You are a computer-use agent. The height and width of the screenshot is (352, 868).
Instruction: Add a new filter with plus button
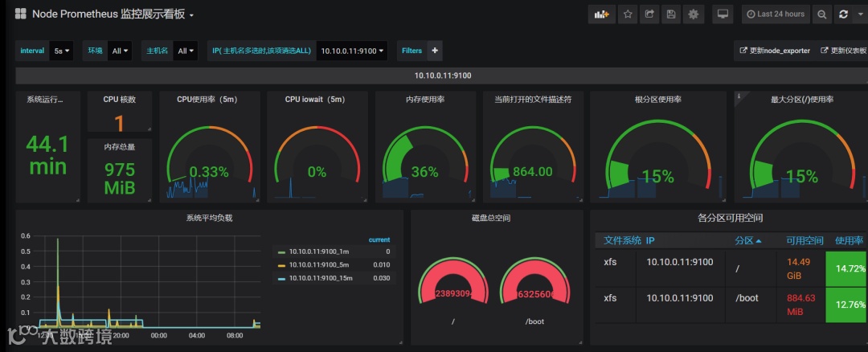point(435,51)
